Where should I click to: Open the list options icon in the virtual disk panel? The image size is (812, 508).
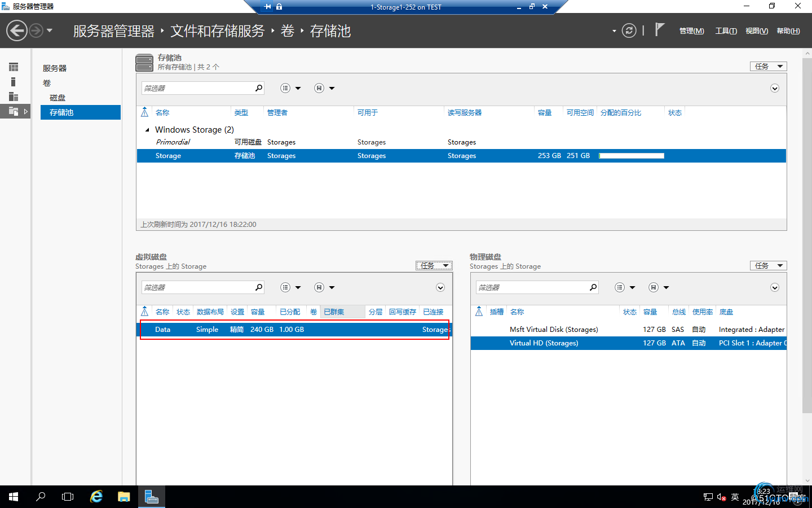[x=285, y=287]
